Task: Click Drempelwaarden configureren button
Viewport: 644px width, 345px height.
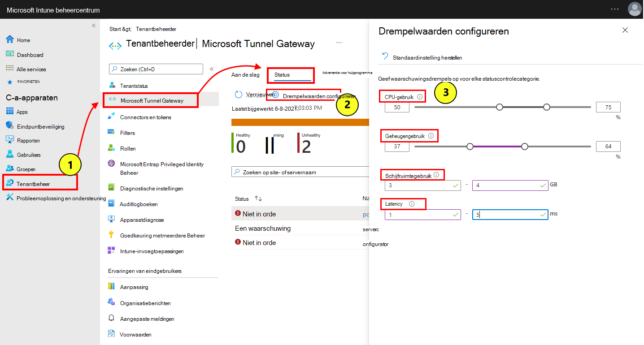Action: [x=314, y=96]
